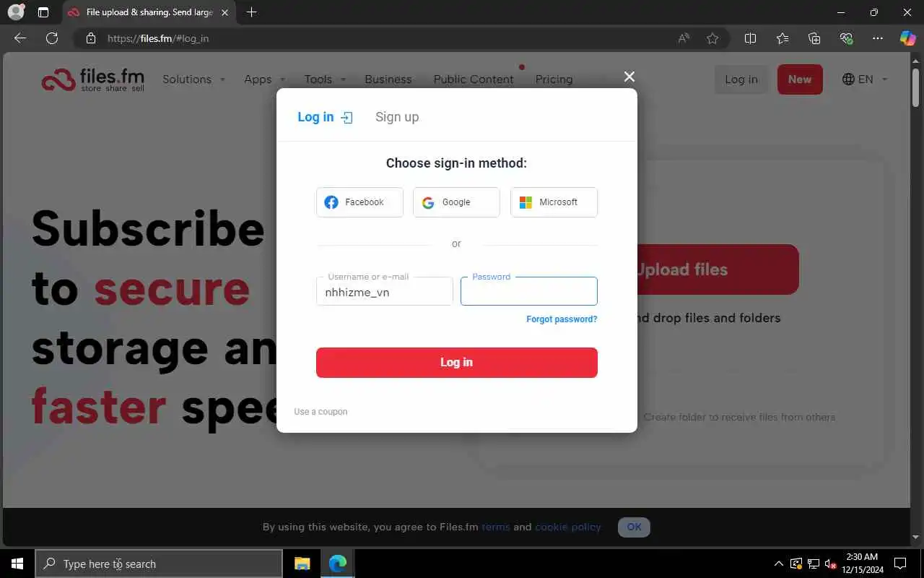Click the red New button
Image resolution: width=924 pixels, height=578 pixels.
800,79
